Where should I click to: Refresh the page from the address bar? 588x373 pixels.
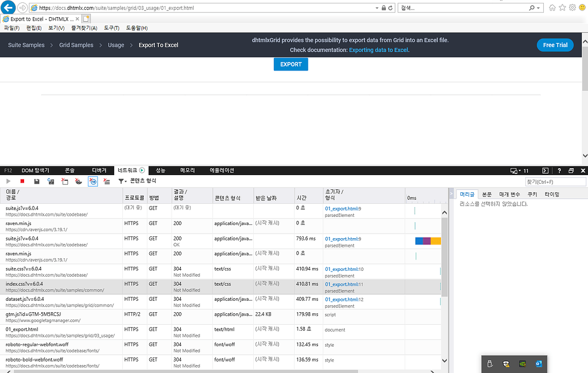coord(390,8)
